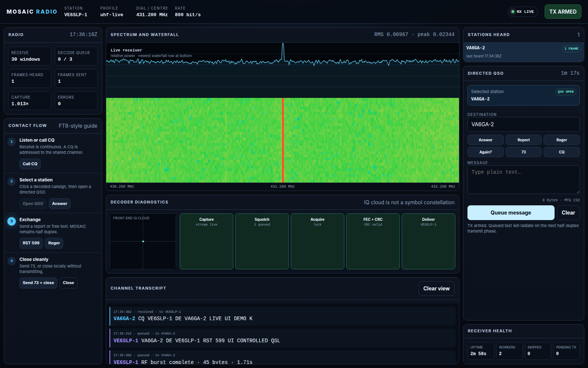The image size is (588, 368).
Task: Click the RX LIVE status indicator
Action: click(x=523, y=12)
